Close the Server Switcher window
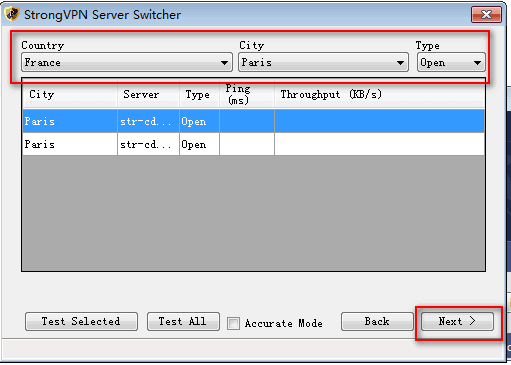 pos(486,14)
